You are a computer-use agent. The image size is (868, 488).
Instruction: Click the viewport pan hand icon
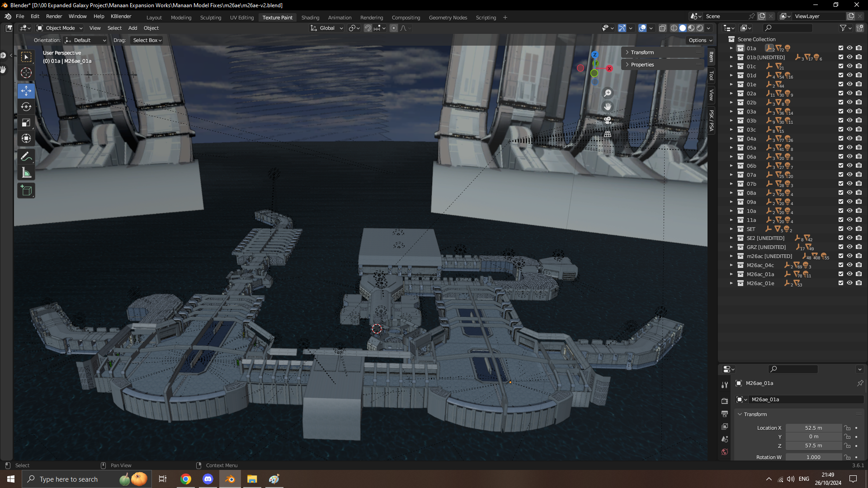(x=608, y=107)
